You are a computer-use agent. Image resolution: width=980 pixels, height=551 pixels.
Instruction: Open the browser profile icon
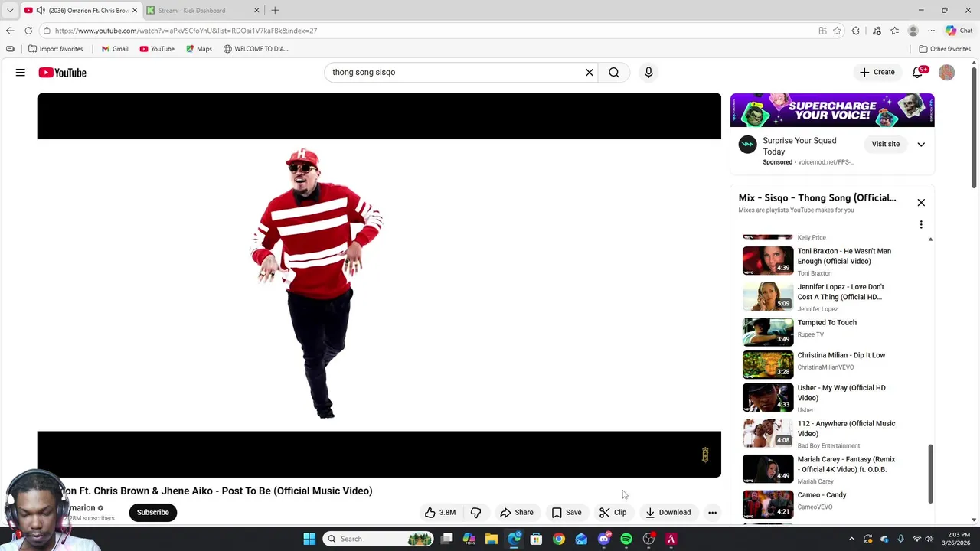[x=913, y=31]
